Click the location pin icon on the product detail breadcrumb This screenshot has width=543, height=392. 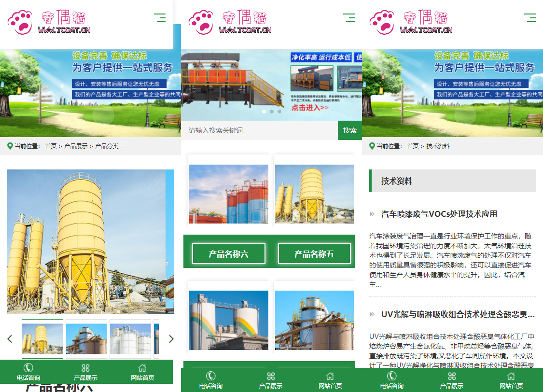click(10, 146)
